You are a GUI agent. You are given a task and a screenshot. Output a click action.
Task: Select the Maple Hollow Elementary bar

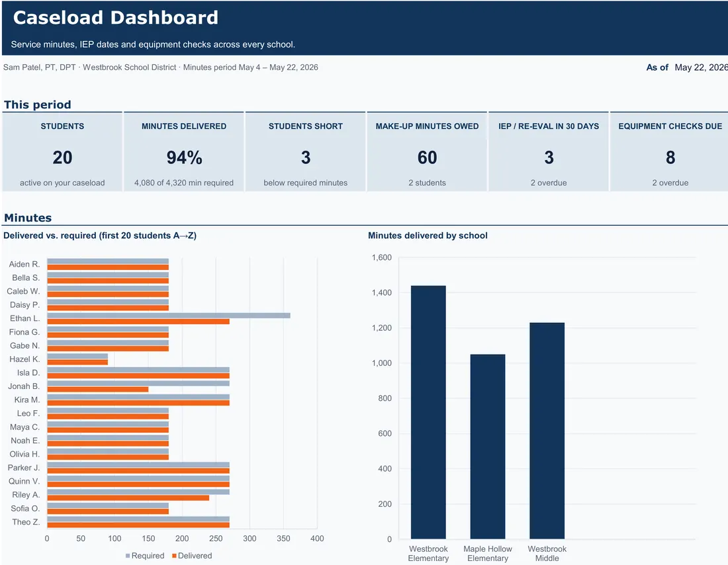pyautogui.click(x=488, y=447)
